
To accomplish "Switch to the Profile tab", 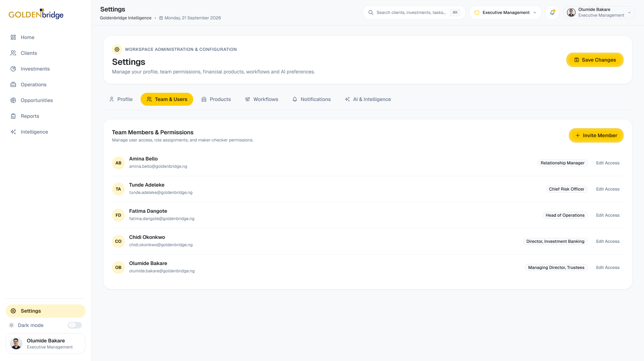I will (121, 99).
